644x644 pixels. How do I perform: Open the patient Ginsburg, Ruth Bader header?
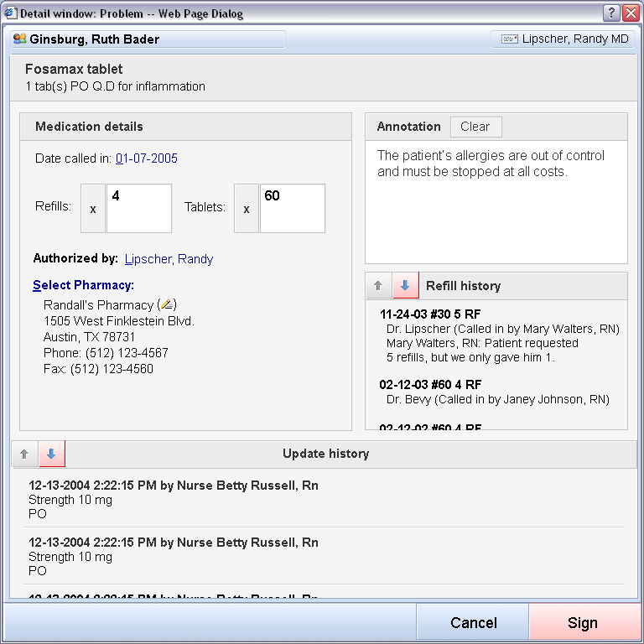tap(148, 39)
